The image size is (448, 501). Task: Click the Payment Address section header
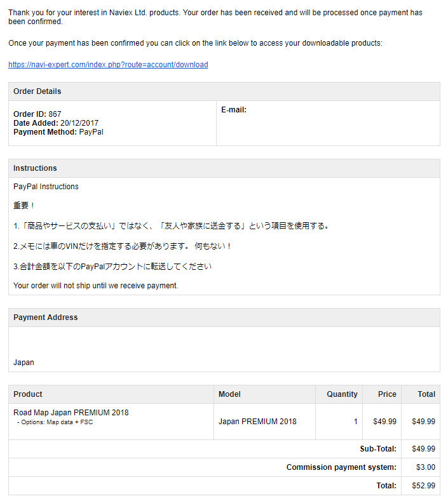pos(46,317)
